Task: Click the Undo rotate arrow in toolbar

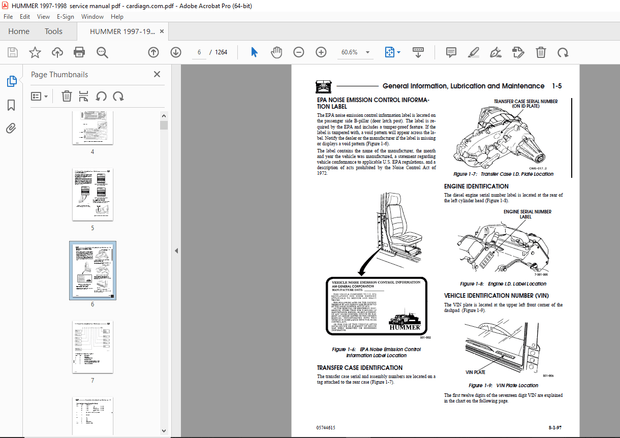Action: (563, 52)
